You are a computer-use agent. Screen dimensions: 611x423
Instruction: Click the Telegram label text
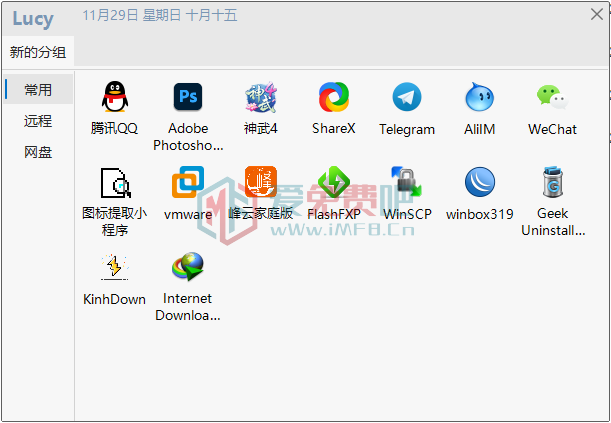407,129
